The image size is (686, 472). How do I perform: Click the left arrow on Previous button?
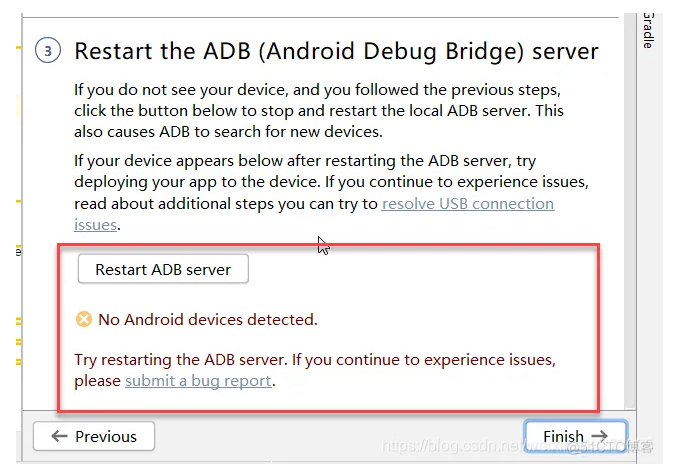[59, 437]
